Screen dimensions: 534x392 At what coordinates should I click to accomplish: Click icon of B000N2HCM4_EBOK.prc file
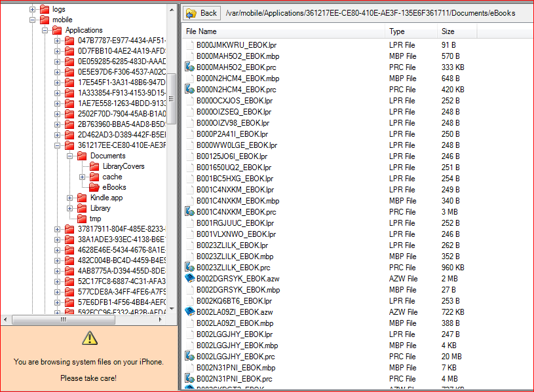pyautogui.click(x=189, y=90)
